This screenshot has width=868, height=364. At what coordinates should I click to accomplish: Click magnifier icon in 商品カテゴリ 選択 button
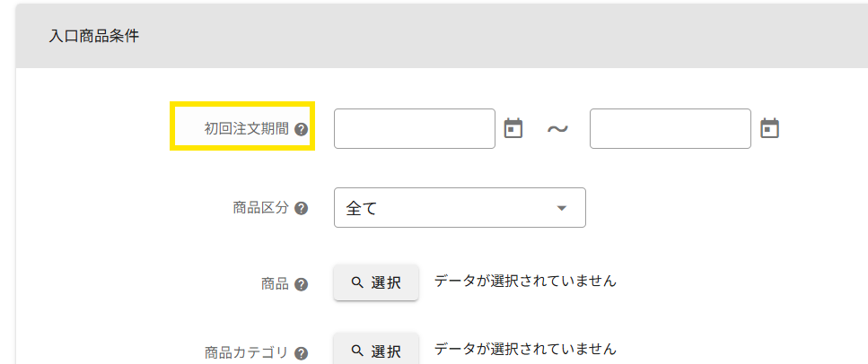(357, 351)
